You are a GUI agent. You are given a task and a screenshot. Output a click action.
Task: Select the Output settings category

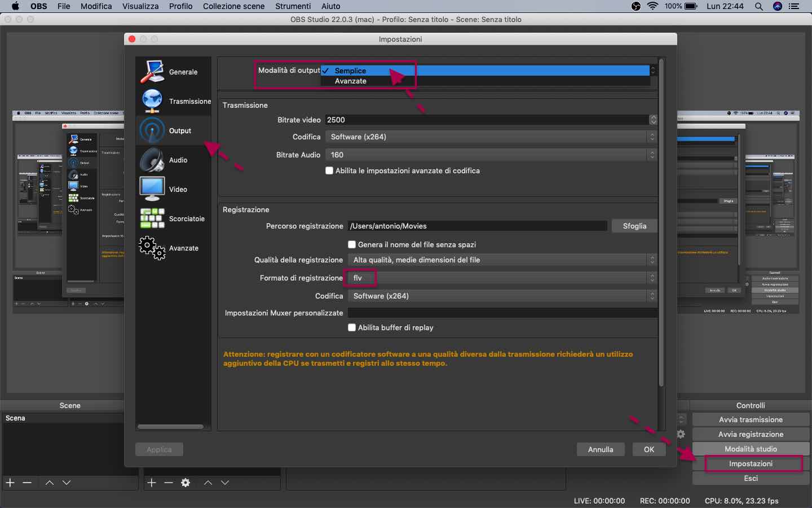(174, 130)
